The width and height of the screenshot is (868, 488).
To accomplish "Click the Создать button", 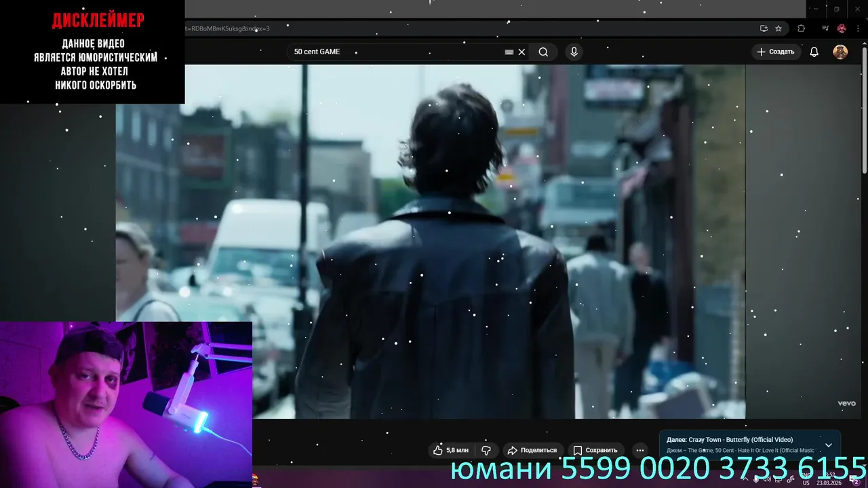I will click(x=776, y=52).
